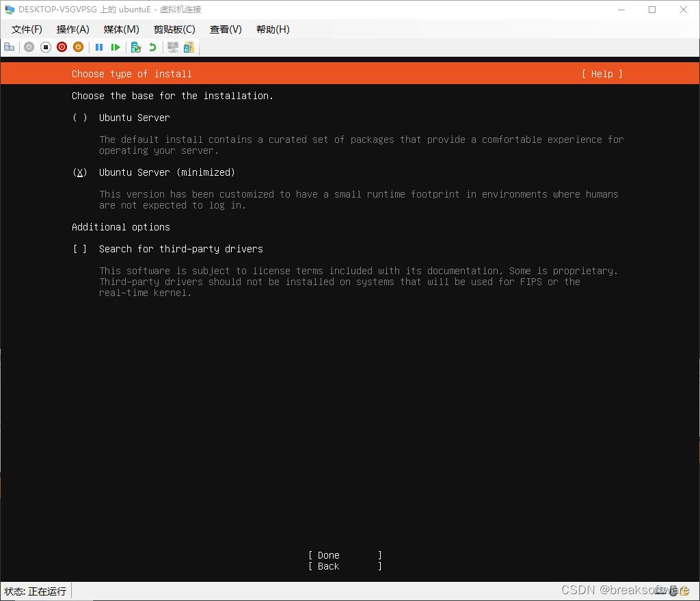Viewport: 700px width, 601px height.
Task: Open the 查看(V) menu
Action: click(x=226, y=29)
